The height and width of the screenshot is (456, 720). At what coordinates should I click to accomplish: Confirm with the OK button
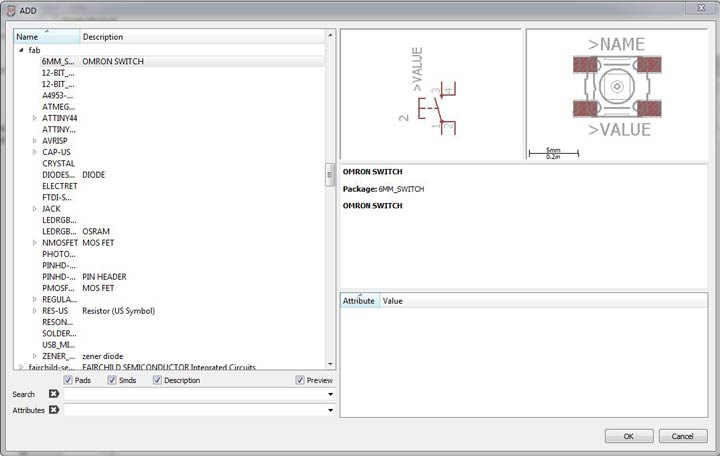629,436
